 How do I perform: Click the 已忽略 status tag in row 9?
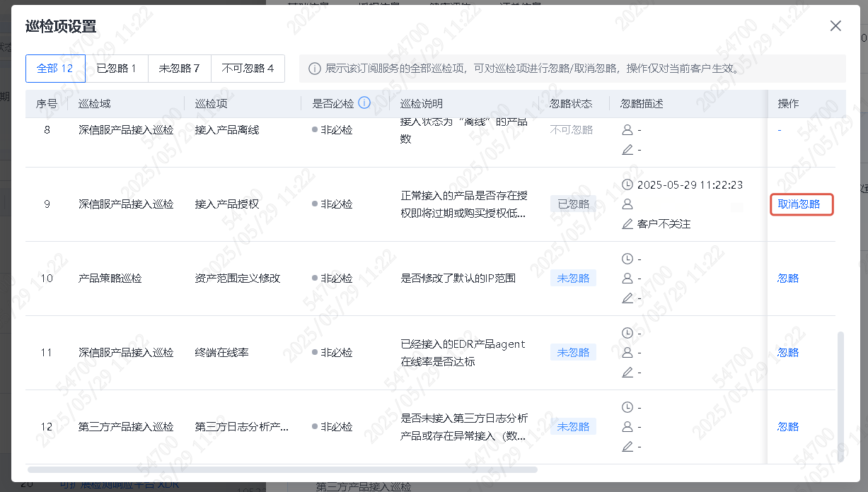coord(573,204)
